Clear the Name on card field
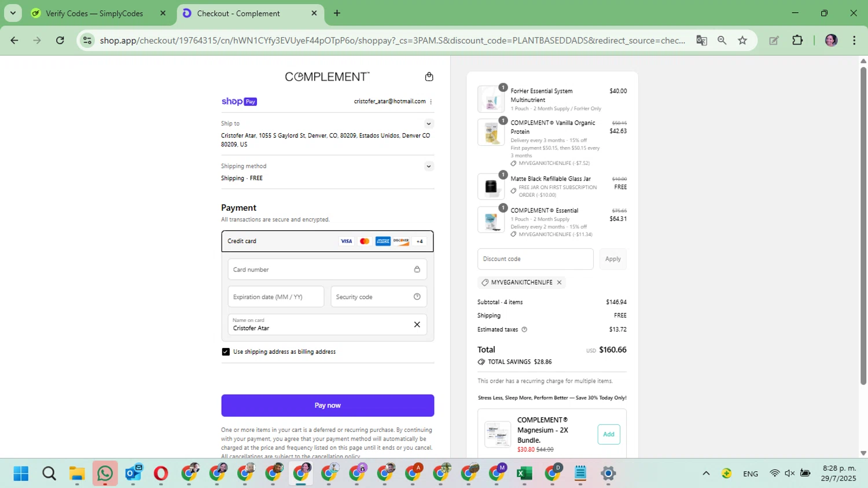This screenshot has width=868, height=488. [x=417, y=325]
